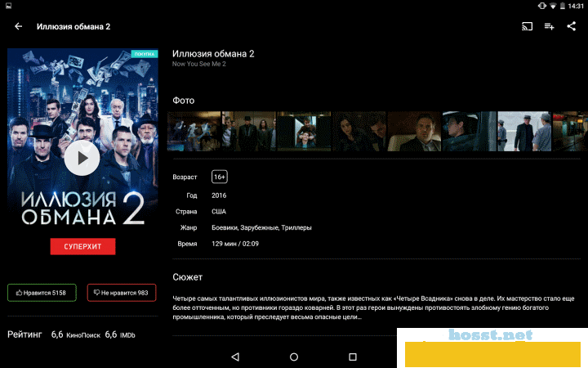588x368 pixels.
Task: Tap the plot description paragraph
Action: click(x=373, y=307)
